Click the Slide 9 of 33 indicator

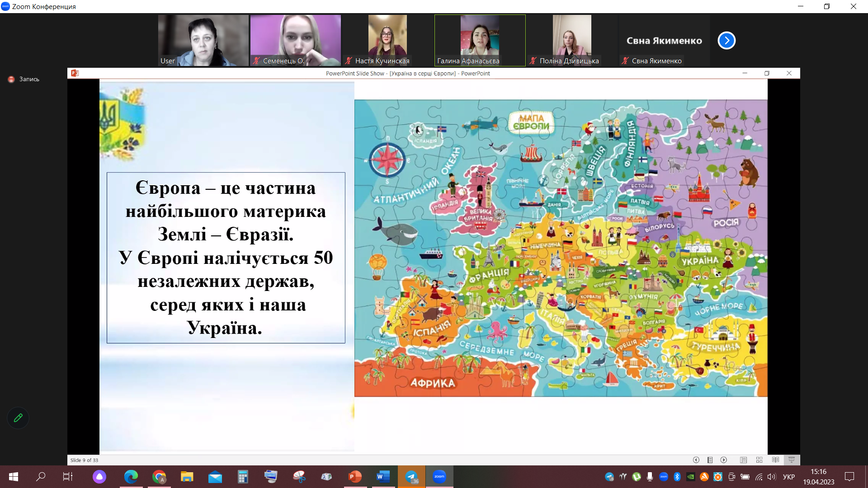(x=84, y=460)
